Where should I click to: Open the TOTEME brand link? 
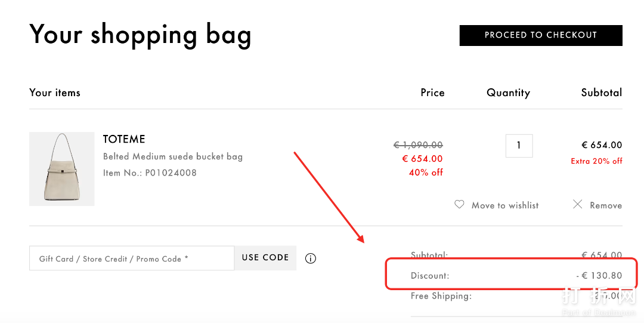coord(124,139)
